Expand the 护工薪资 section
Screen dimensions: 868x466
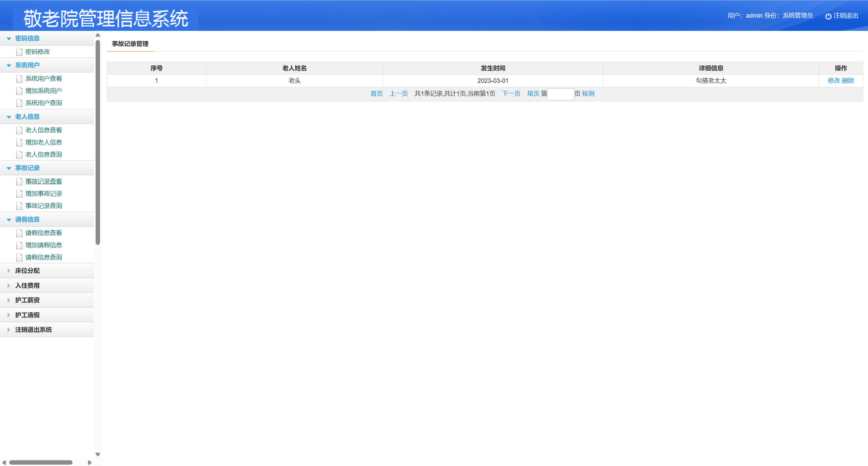pos(27,300)
